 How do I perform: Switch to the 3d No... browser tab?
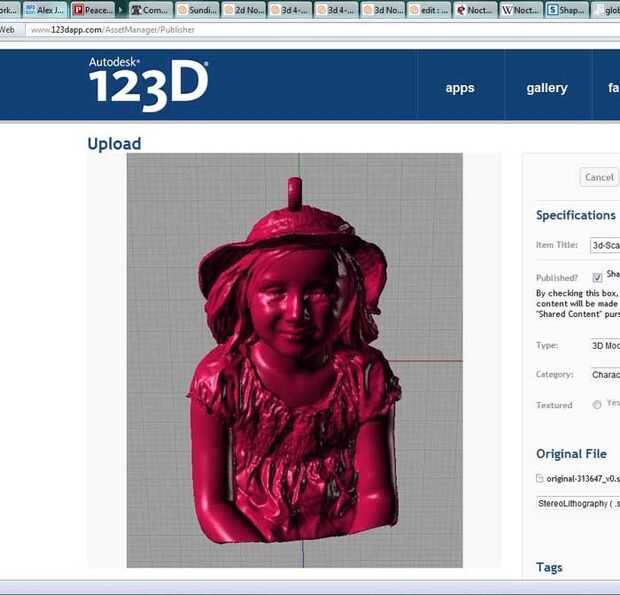click(x=383, y=10)
